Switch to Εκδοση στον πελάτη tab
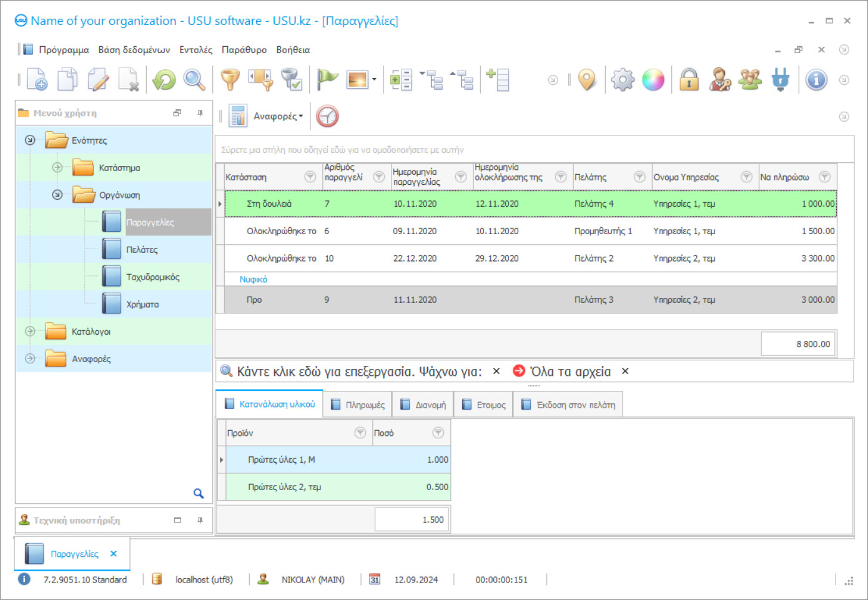 point(568,405)
